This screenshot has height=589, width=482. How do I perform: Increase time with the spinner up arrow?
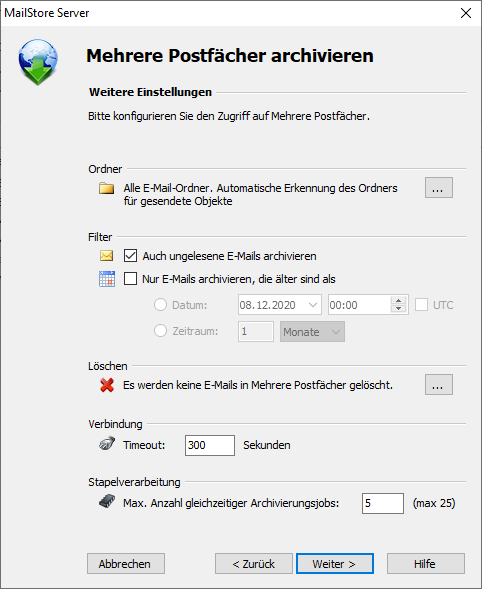tap(398, 301)
